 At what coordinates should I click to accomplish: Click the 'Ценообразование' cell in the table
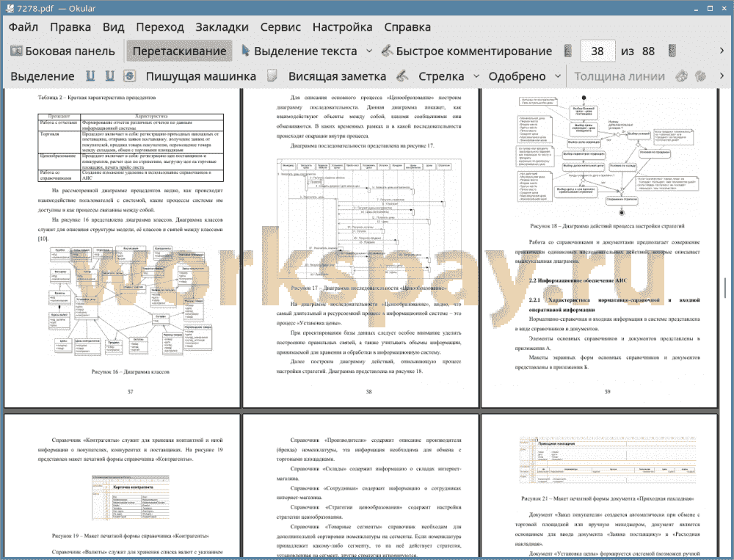[x=59, y=161]
